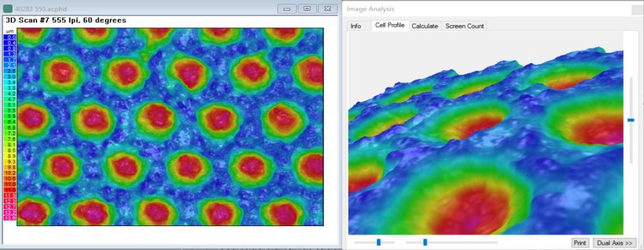The image size is (644, 250).
Task: Switch to the Cell Profile tab
Action: pos(390,26)
